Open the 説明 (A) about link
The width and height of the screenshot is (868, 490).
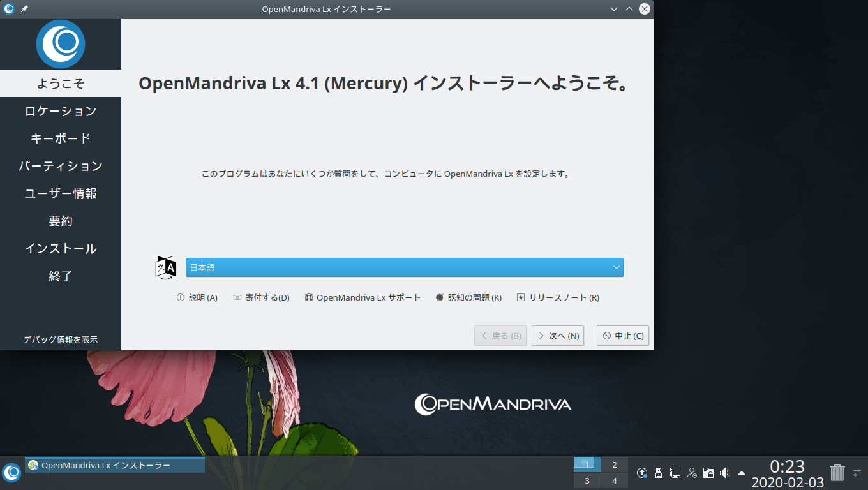[197, 297]
